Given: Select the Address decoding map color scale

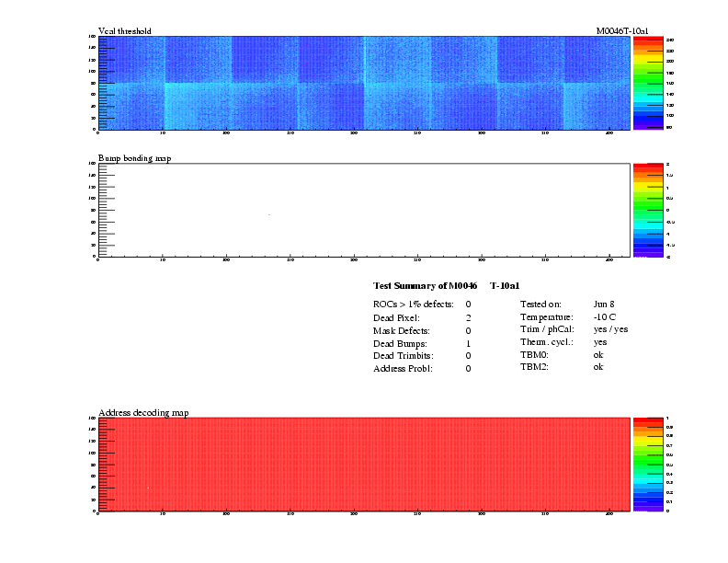Looking at the screenshot, I should (648, 464).
